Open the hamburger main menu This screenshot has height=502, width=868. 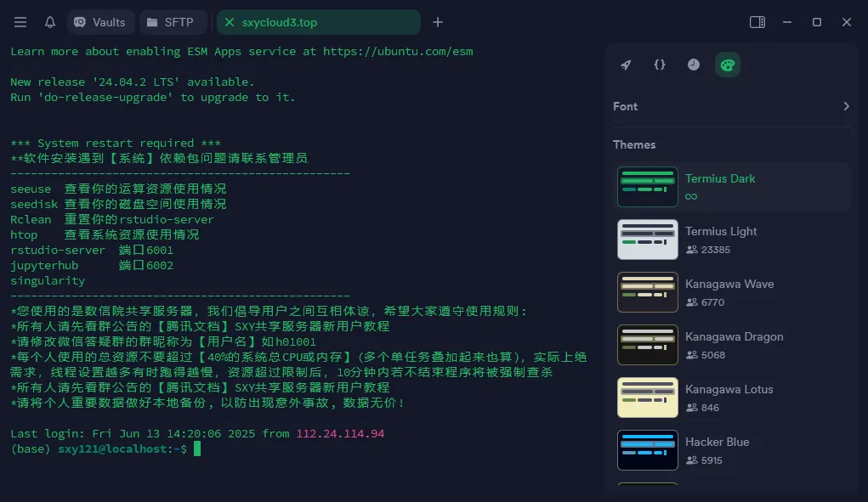click(x=20, y=22)
